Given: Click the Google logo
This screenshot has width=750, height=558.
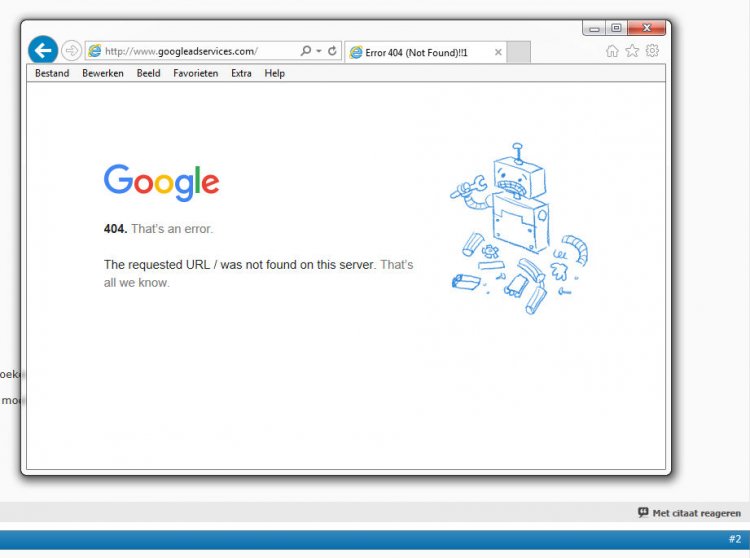Looking at the screenshot, I should [162, 182].
